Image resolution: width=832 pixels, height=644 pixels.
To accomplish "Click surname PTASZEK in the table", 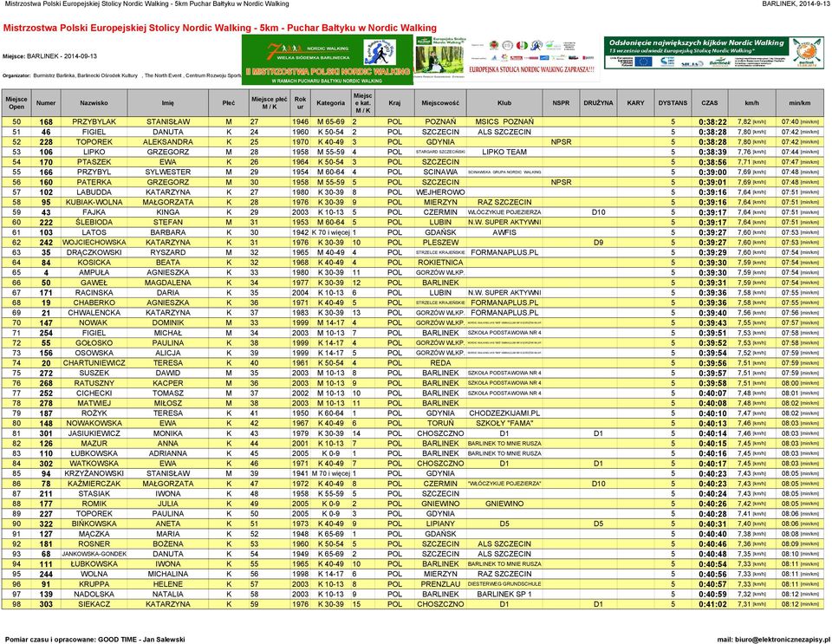I will [94, 162].
